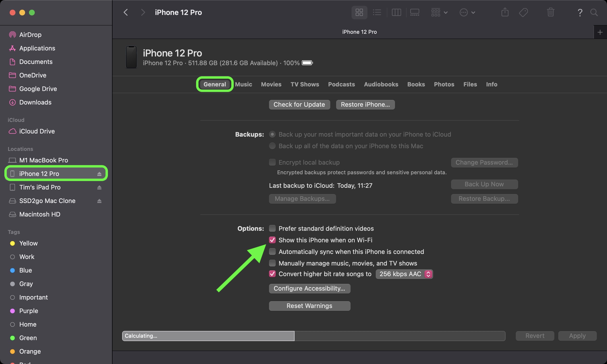
Task: Click the forward navigation arrow
Action: 142,12
